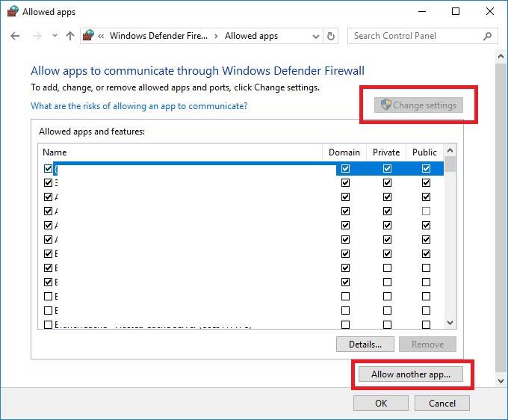Click the page vertical scrollbar thumb
The image size is (508, 420).
coord(501,217)
